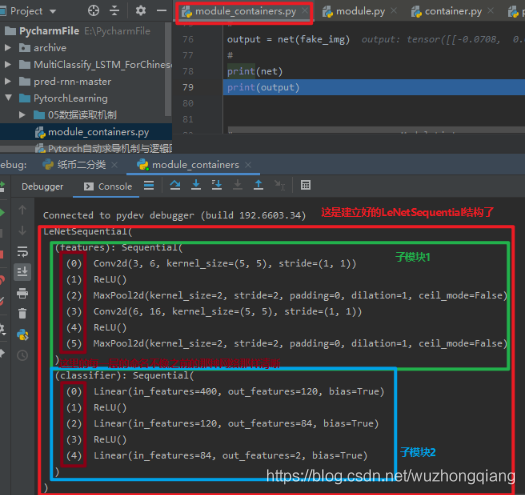
Task: Collapse the PytorchLearning folder
Action: pyautogui.click(x=8, y=97)
